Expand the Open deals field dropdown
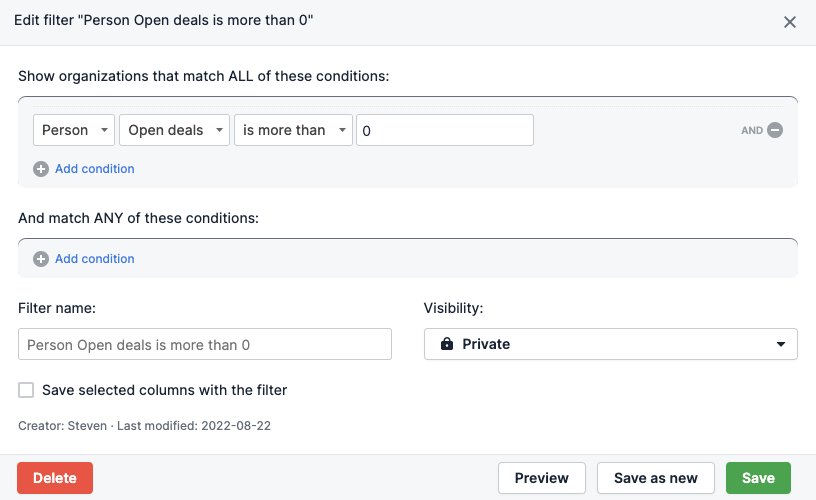 (175, 130)
